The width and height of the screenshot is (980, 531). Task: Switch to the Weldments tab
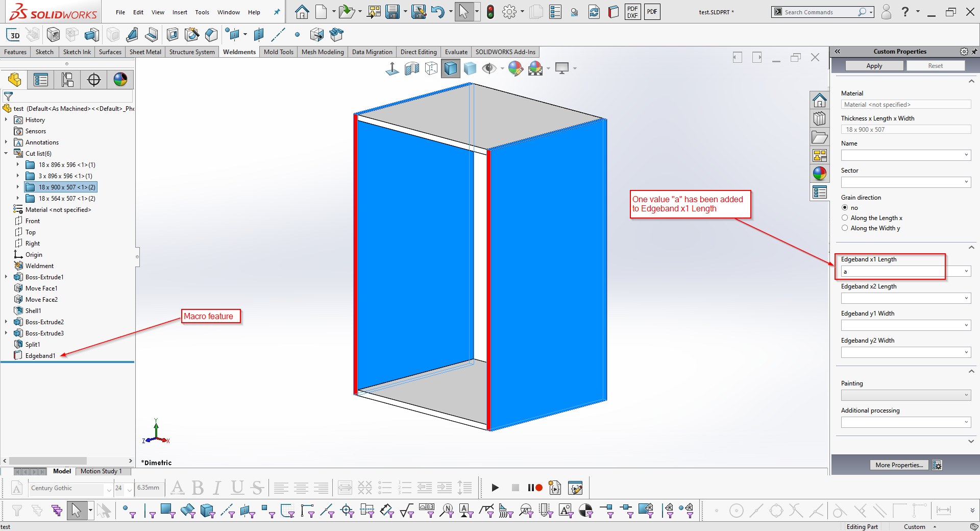click(x=239, y=52)
